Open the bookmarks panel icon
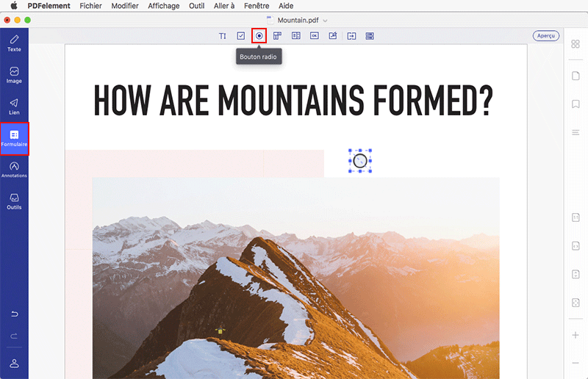588x379 pixels. [x=576, y=104]
